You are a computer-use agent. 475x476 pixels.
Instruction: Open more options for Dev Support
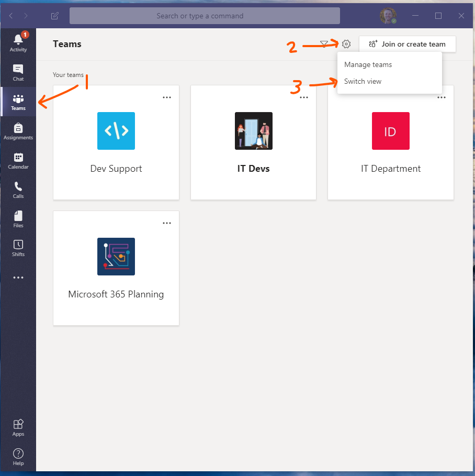[167, 97]
